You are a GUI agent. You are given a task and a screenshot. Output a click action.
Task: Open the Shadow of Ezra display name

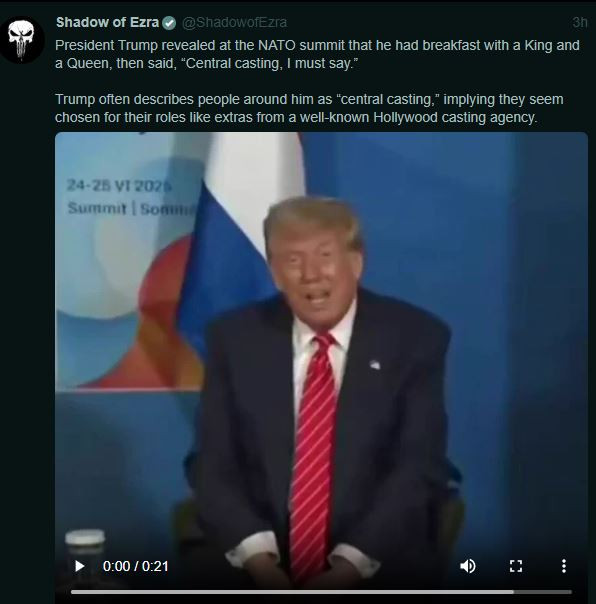click(x=107, y=22)
